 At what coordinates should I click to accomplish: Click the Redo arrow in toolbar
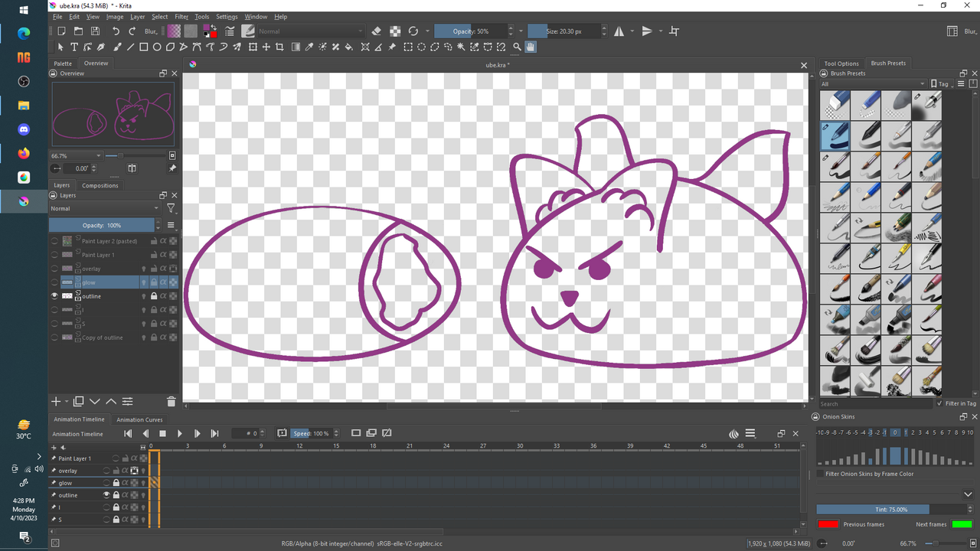(132, 31)
